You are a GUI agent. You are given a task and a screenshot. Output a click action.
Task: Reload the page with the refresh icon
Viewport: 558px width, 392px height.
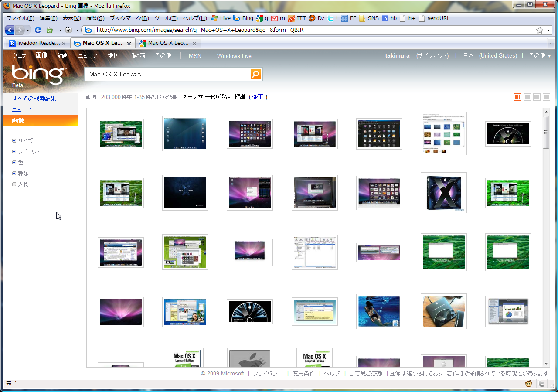[x=38, y=30]
